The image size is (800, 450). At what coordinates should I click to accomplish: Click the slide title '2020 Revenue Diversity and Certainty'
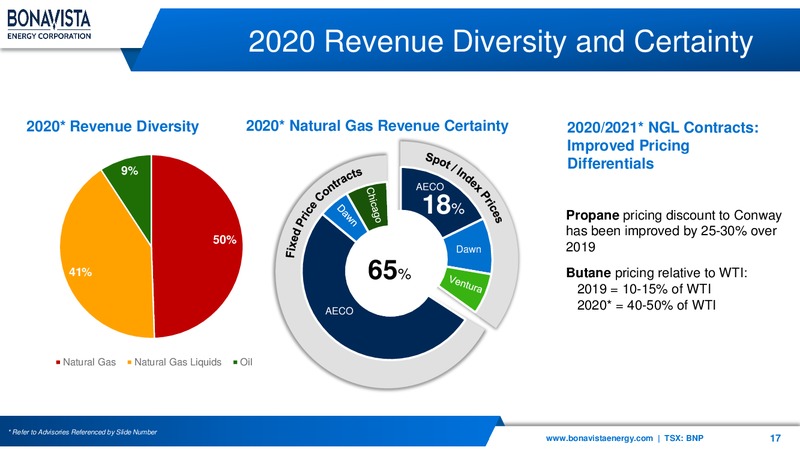click(501, 41)
